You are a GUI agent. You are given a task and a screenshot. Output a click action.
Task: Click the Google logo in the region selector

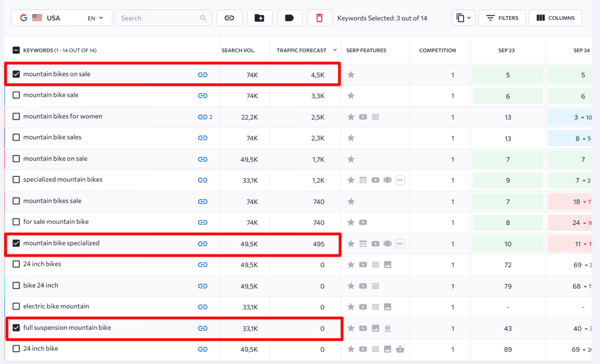point(23,18)
